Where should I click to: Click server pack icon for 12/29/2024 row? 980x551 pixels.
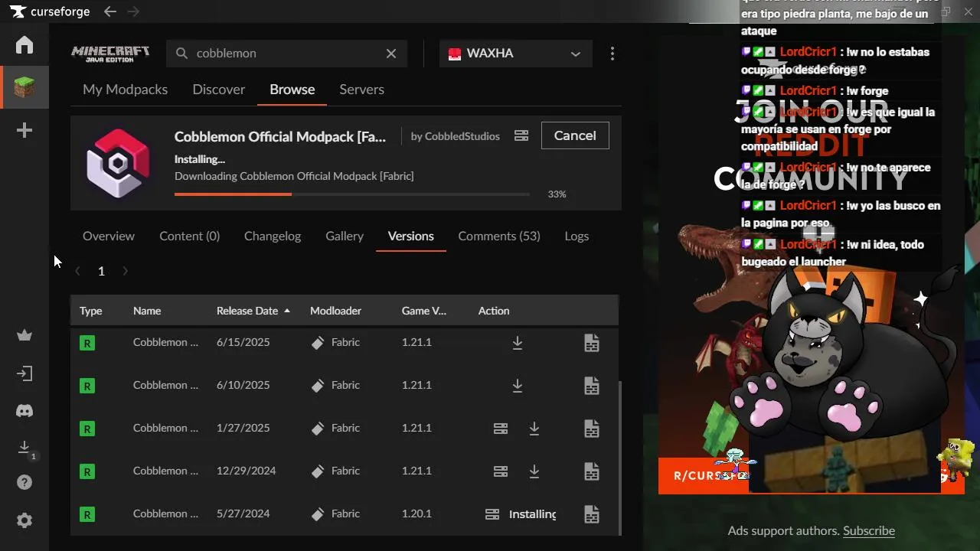(x=501, y=471)
